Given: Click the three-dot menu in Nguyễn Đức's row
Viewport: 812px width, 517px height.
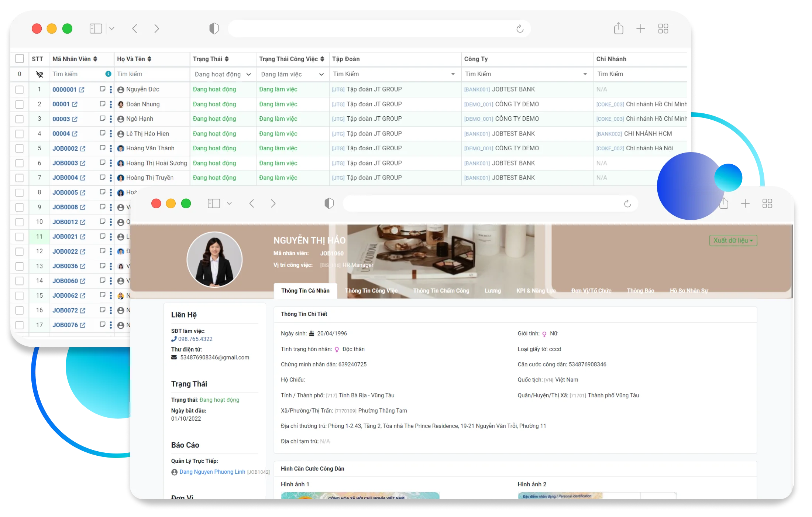Looking at the screenshot, I should pyautogui.click(x=111, y=89).
